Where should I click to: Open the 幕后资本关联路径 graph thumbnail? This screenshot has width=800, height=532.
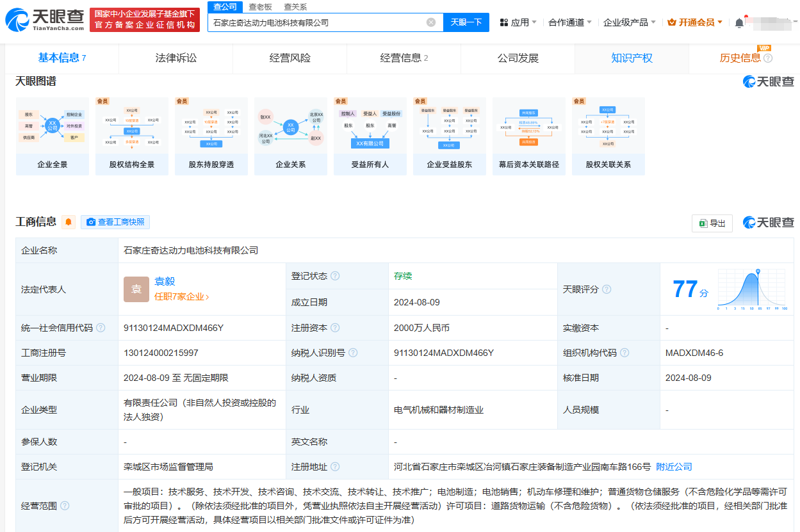tap(529, 136)
